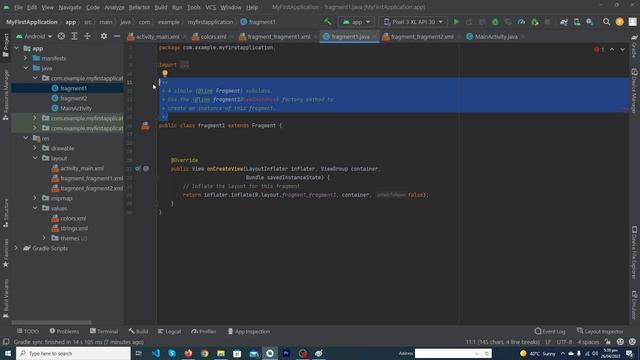640x360 pixels.
Task: Go to the next highlighted error arrow
Action: 622,49
